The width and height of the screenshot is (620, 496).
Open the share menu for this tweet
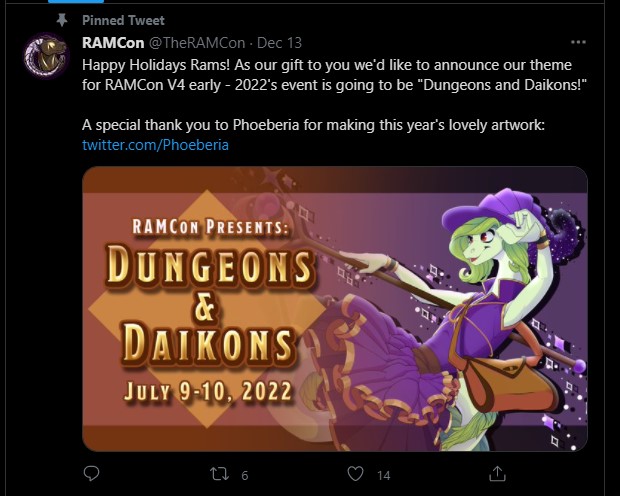click(497, 473)
